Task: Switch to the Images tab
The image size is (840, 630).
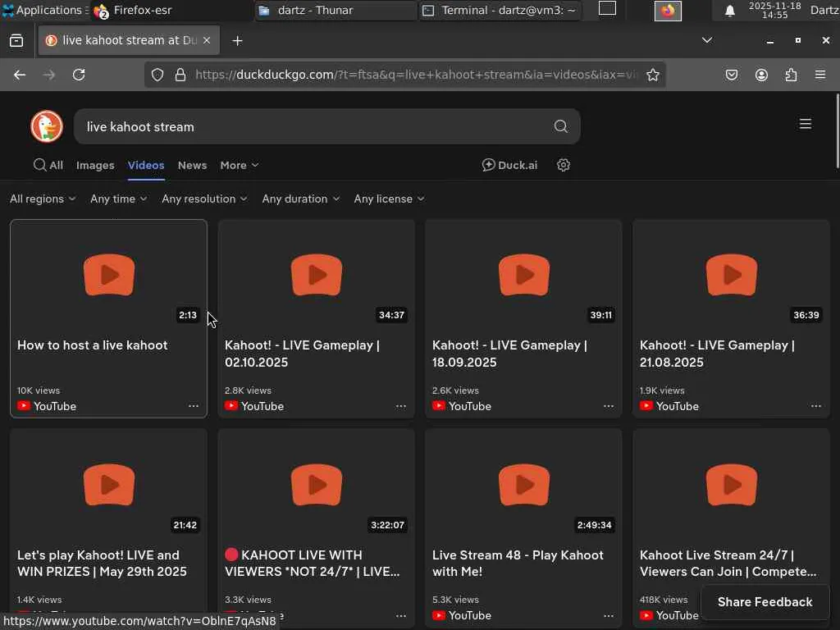Action: (x=95, y=166)
